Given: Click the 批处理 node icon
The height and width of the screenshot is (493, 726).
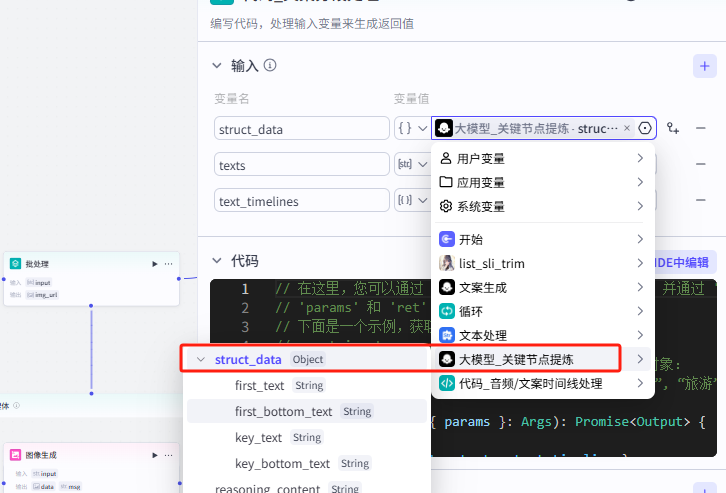Looking at the screenshot, I should tap(15, 263).
